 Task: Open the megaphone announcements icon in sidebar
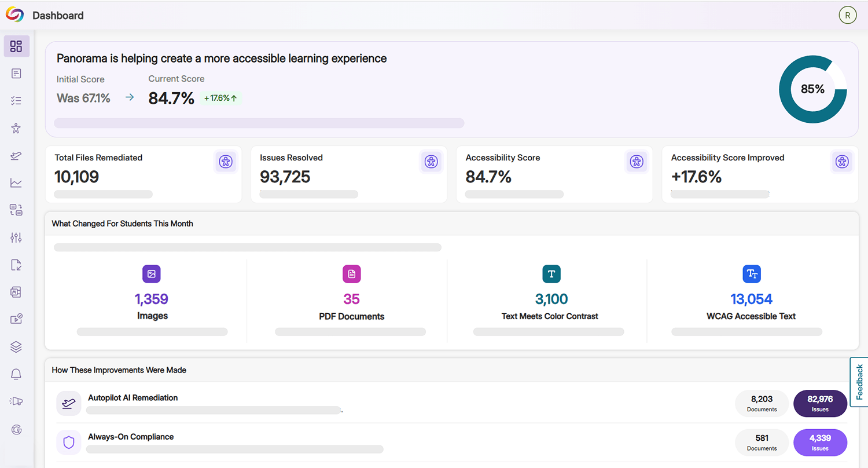tap(16, 401)
